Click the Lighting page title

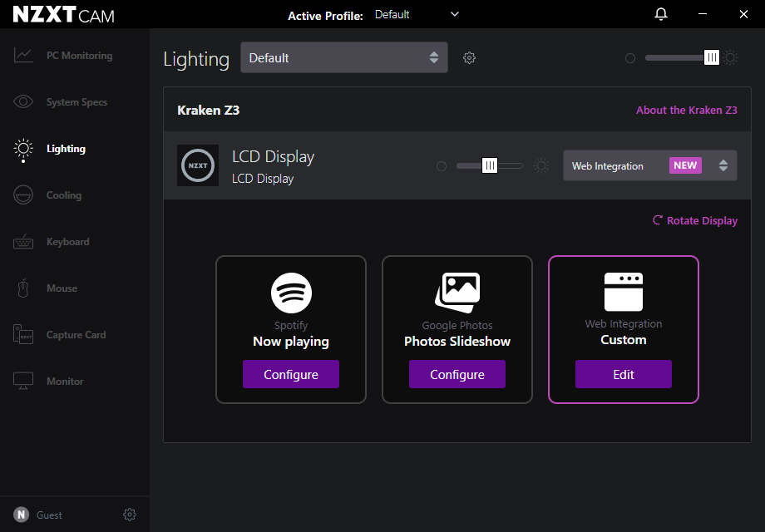(196, 59)
